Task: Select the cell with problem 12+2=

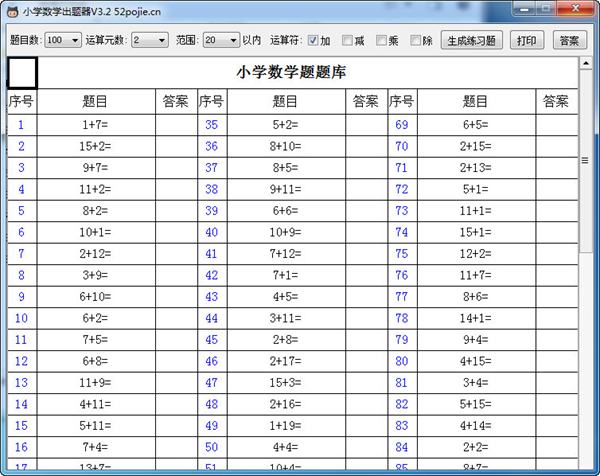Action: [x=476, y=254]
